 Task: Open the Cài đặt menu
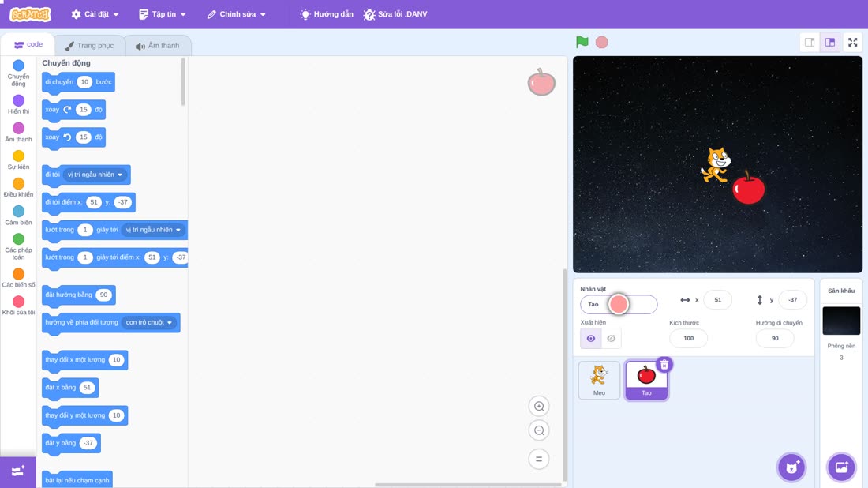[x=95, y=14]
